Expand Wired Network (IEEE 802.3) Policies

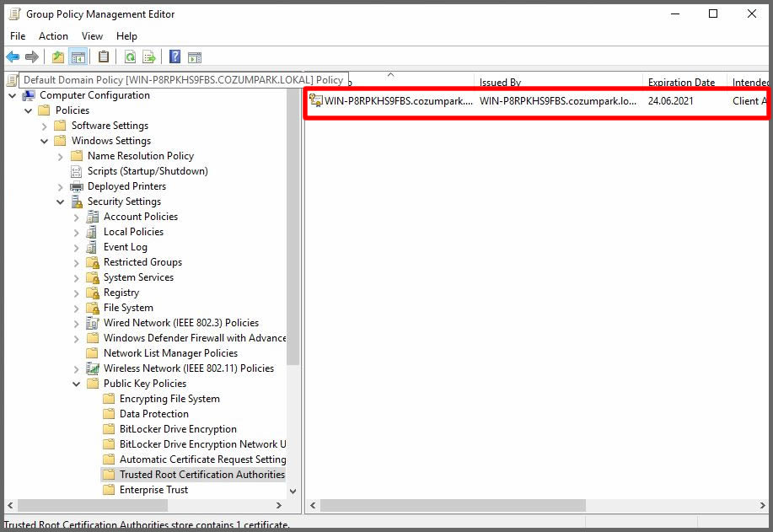point(76,324)
